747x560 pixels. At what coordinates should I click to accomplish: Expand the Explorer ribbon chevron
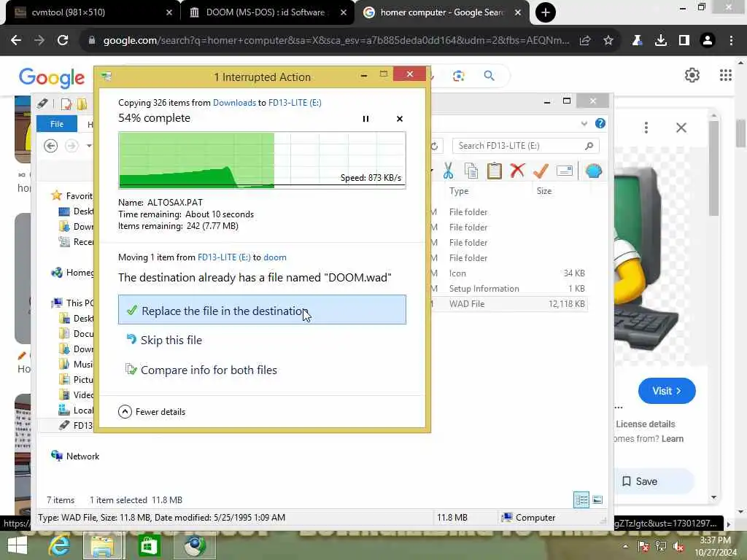point(584,124)
